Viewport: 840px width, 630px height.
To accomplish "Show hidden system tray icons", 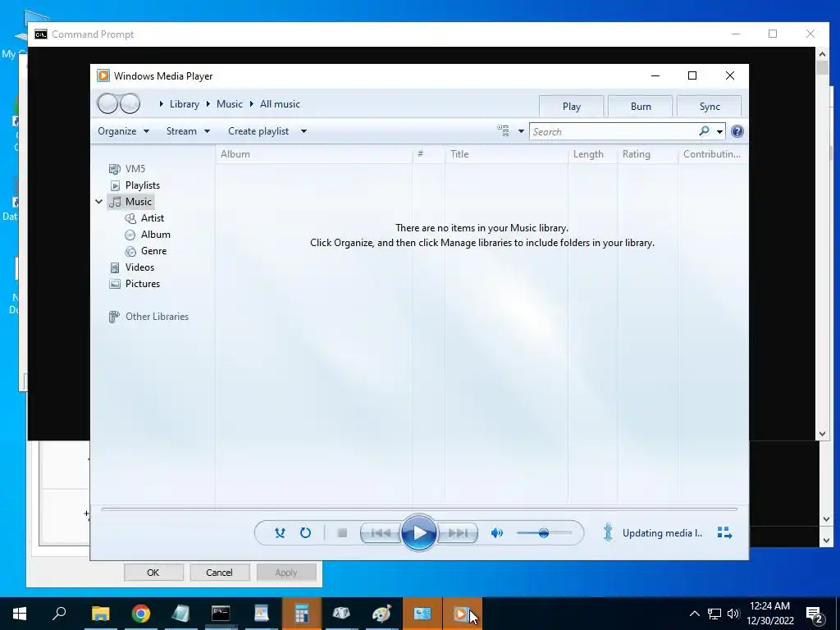I will tap(694, 614).
